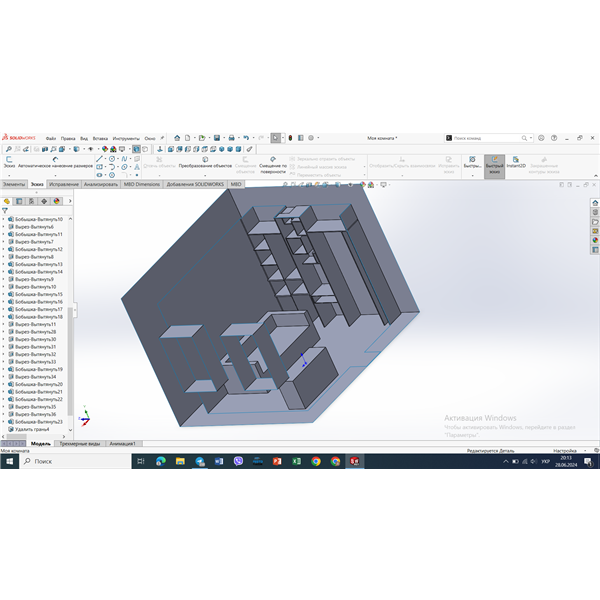Click the Home icon in the top toolbar
This screenshot has height=600, width=600.
tap(177, 138)
